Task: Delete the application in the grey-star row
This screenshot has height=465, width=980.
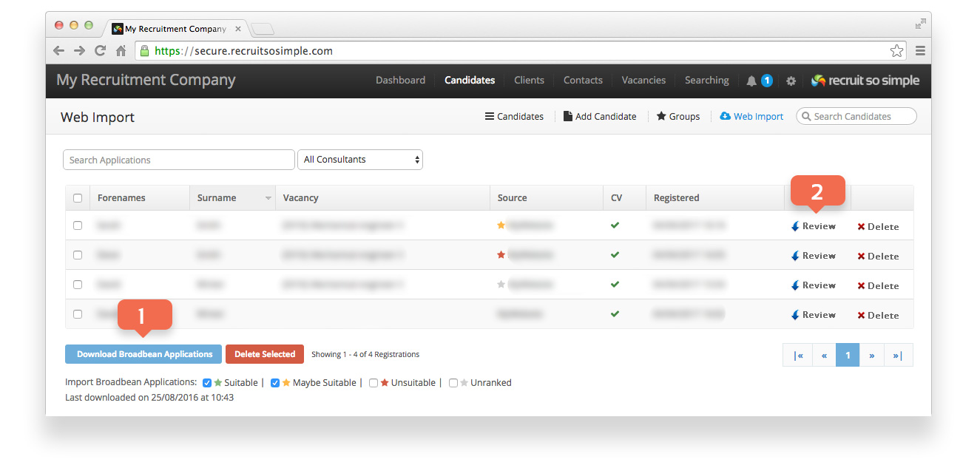Action: 878,286
